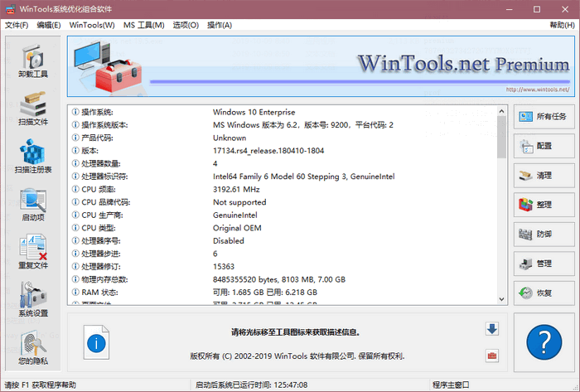Click the Windows 10 Enterprise value
Viewport: 580px width, 392px height.
tap(254, 112)
